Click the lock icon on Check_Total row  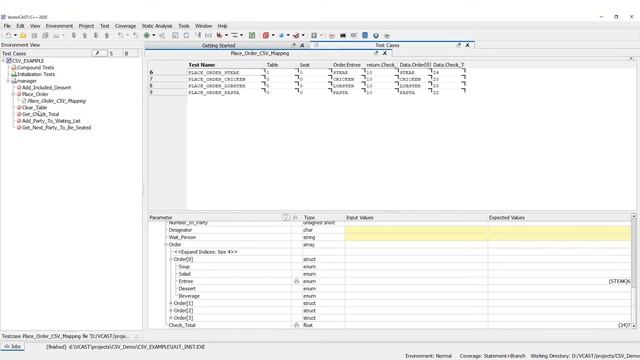click(x=297, y=325)
